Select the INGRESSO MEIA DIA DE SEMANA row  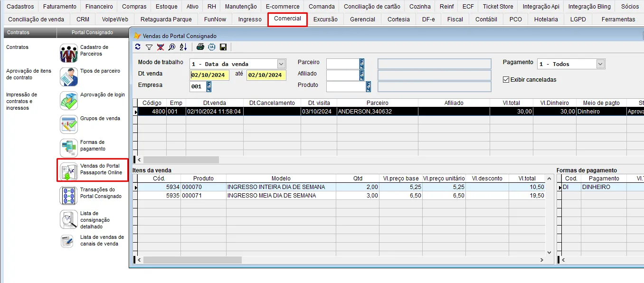(271, 196)
